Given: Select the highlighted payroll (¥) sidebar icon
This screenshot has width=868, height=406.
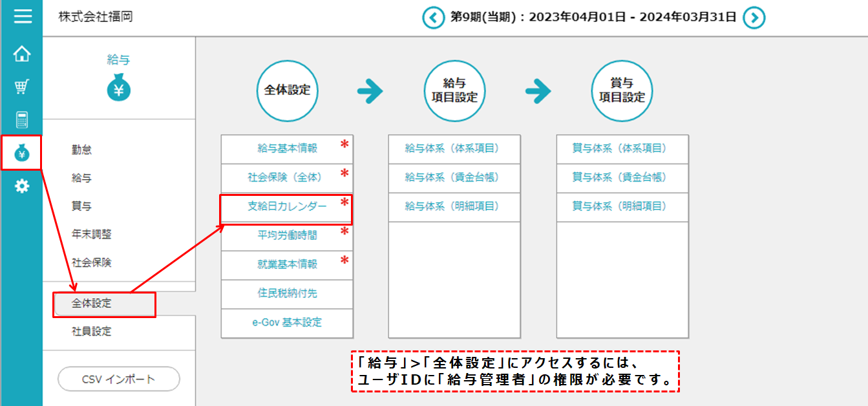Looking at the screenshot, I should tap(21, 153).
